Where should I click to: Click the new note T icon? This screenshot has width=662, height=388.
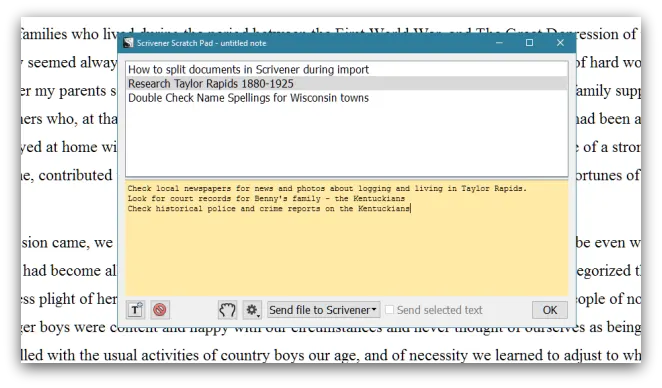tap(135, 310)
